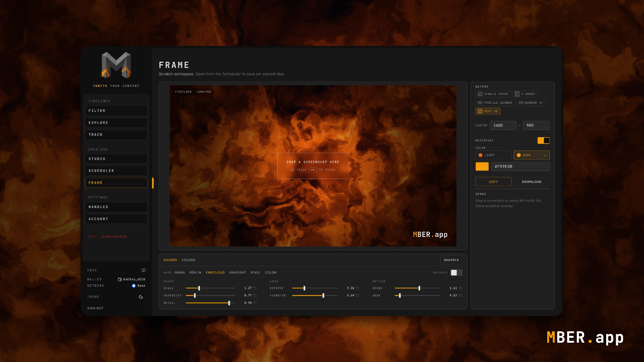Open Filter in the sidebar

116,111
